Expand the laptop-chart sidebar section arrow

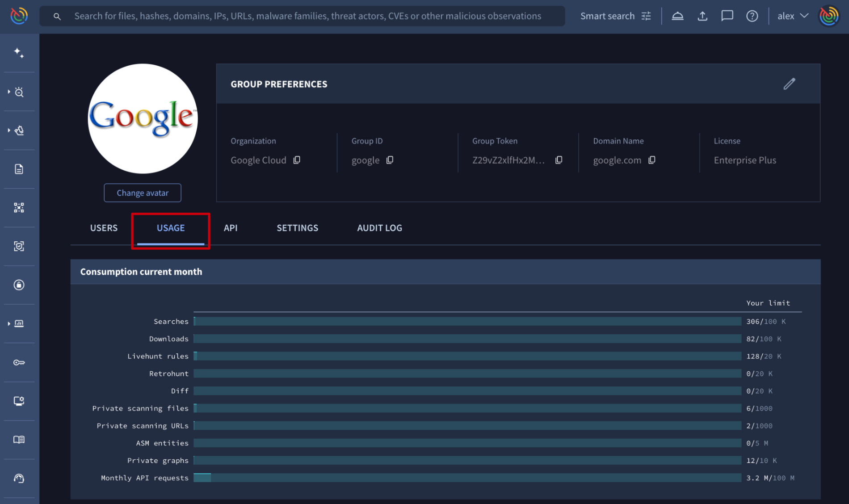pyautogui.click(x=9, y=323)
